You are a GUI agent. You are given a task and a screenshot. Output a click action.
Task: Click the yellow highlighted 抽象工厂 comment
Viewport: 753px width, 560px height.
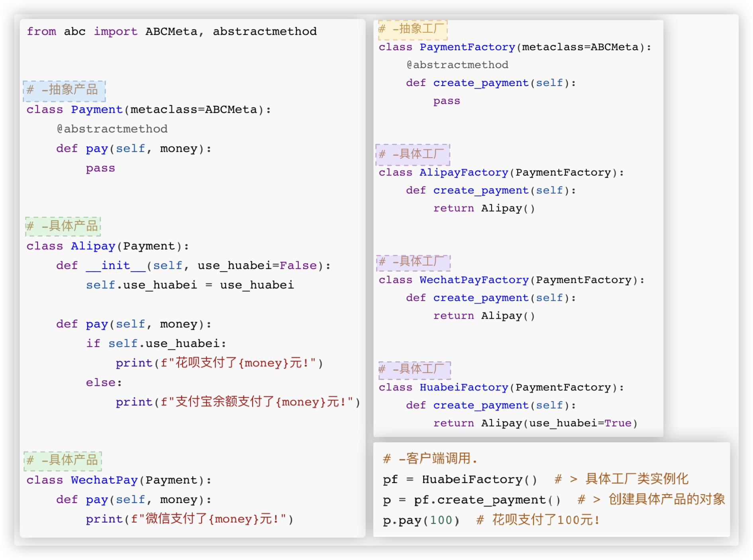(x=413, y=29)
